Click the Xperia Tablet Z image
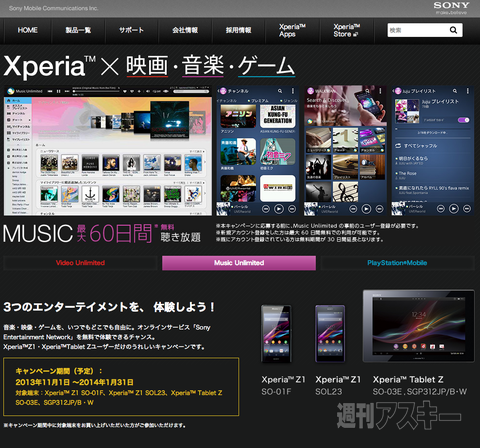This screenshot has width=480, height=448. click(419, 326)
